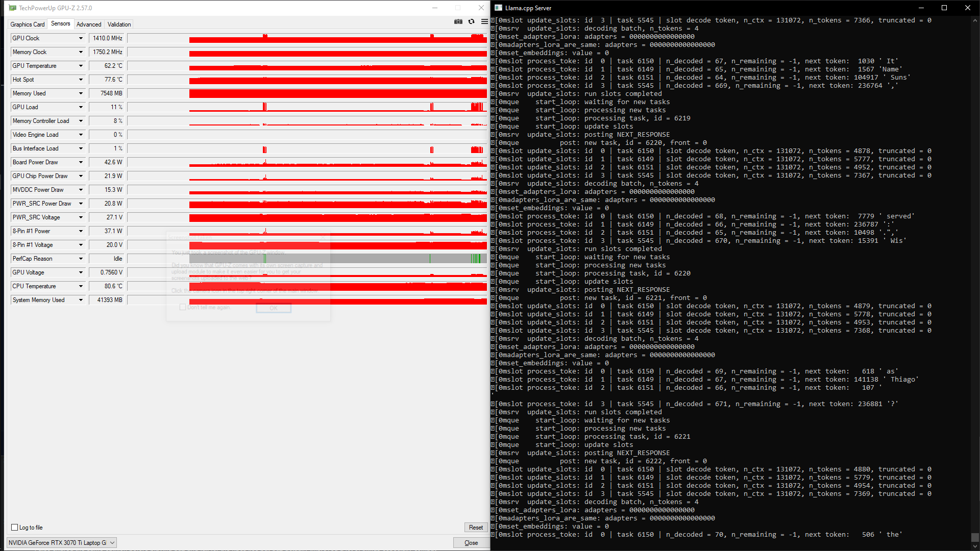980x551 pixels.
Task: Click the refresh sensors icon
Action: (471, 21)
